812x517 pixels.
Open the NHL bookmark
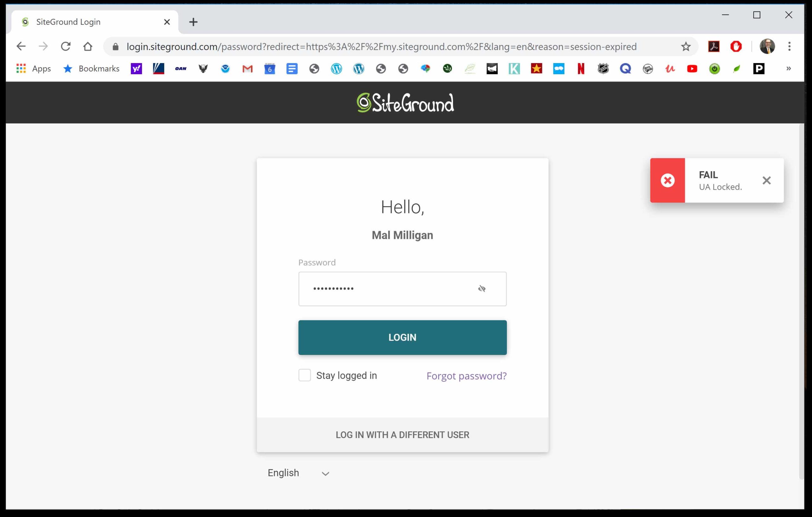[603, 69]
